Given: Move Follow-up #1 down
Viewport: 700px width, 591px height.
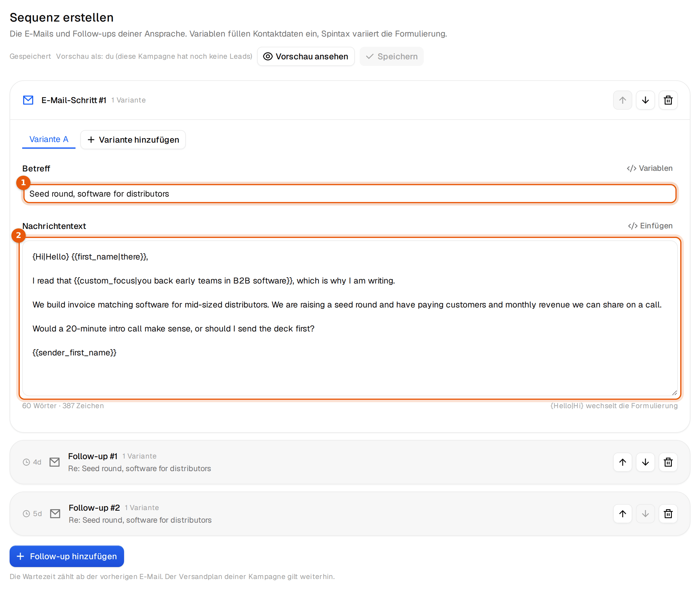Looking at the screenshot, I should click(x=645, y=462).
